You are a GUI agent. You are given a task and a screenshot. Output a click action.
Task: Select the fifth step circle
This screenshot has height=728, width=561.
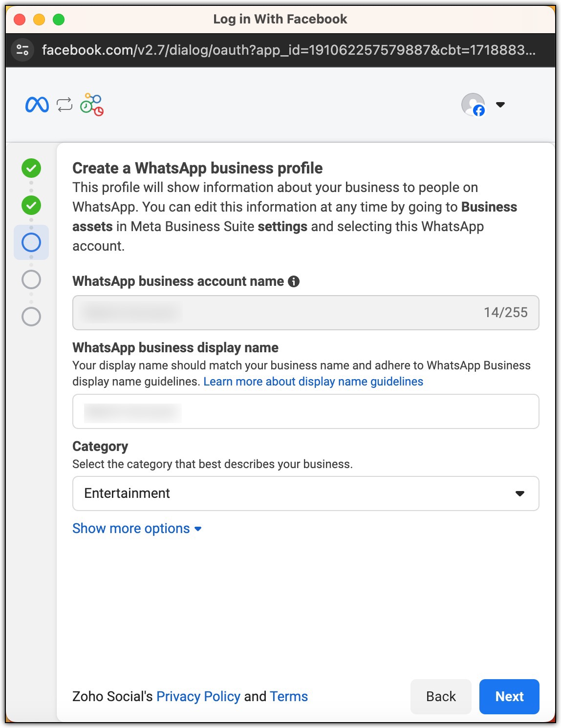pyautogui.click(x=31, y=317)
